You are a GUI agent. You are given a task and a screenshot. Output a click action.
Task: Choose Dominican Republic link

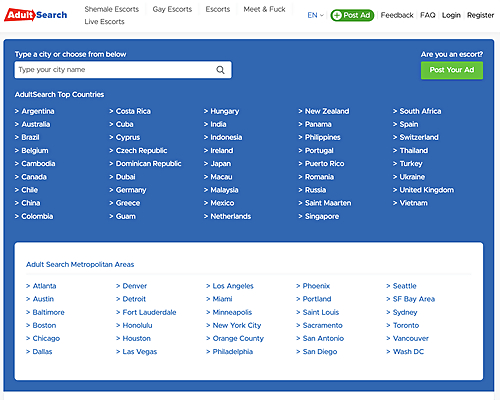tap(148, 164)
